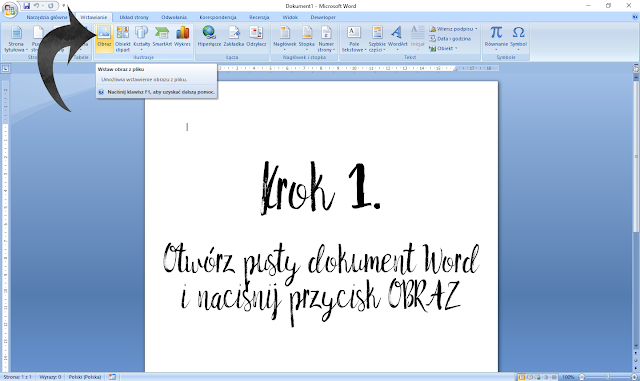Go to the Odwołania tab
The image size is (640, 381).
pyautogui.click(x=174, y=17)
